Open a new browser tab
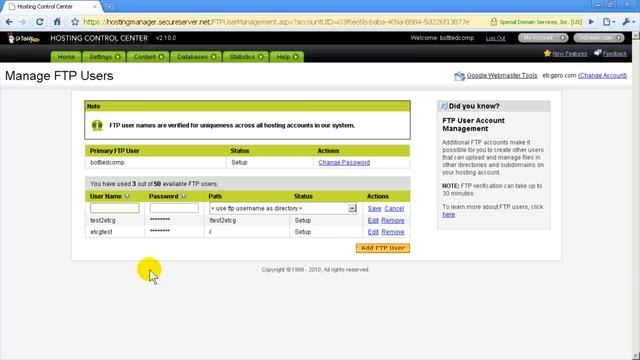This screenshot has height=360, width=640. 109,7
